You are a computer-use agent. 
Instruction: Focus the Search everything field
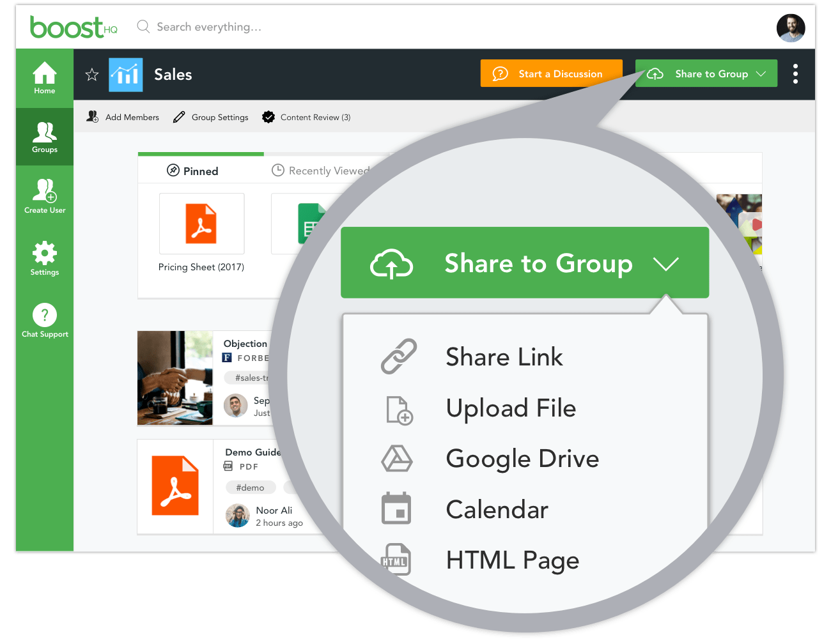(209, 27)
